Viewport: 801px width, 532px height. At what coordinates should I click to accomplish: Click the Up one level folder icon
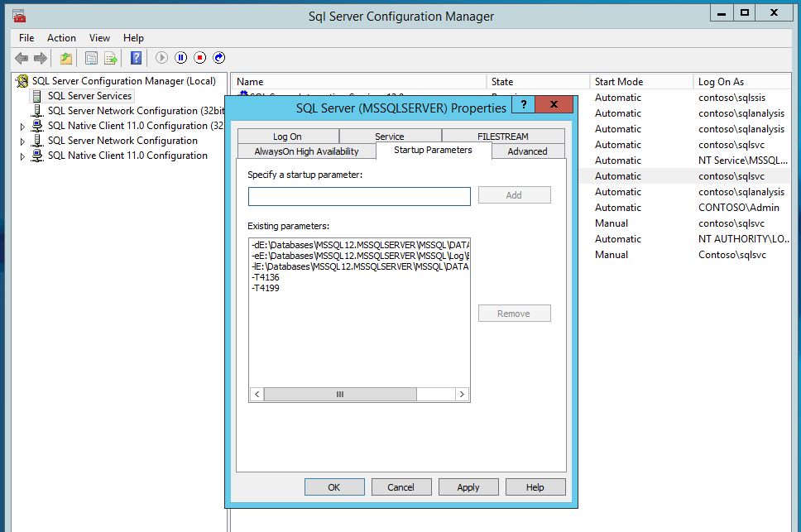(66, 58)
